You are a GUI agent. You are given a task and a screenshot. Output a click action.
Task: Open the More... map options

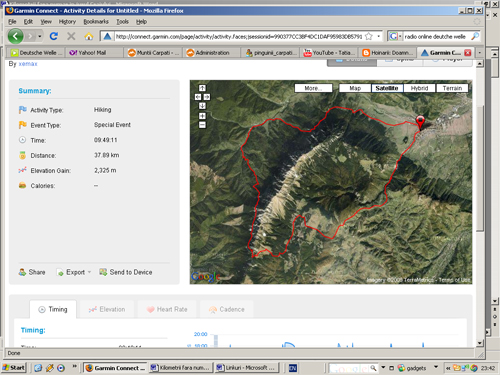click(313, 88)
